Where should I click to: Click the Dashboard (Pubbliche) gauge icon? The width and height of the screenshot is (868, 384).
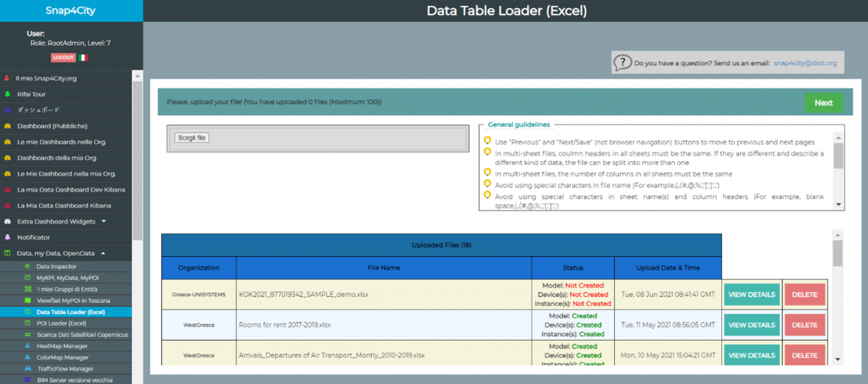point(7,126)
